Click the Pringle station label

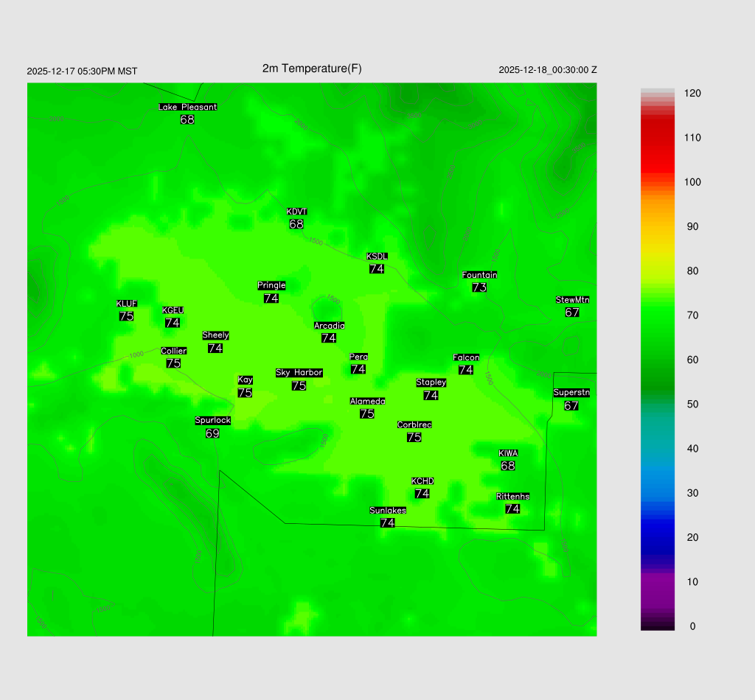coord(271,285)
